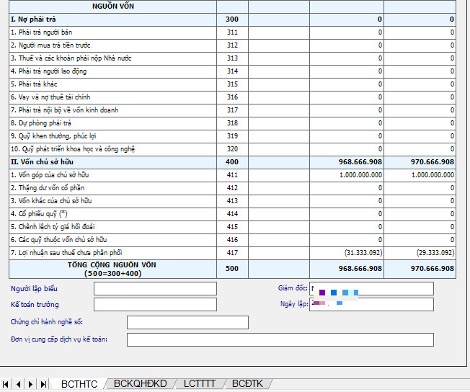Click the Người lập biểu input field
The width and height of the screenshot is (470, 392).
tap(155, 289)
